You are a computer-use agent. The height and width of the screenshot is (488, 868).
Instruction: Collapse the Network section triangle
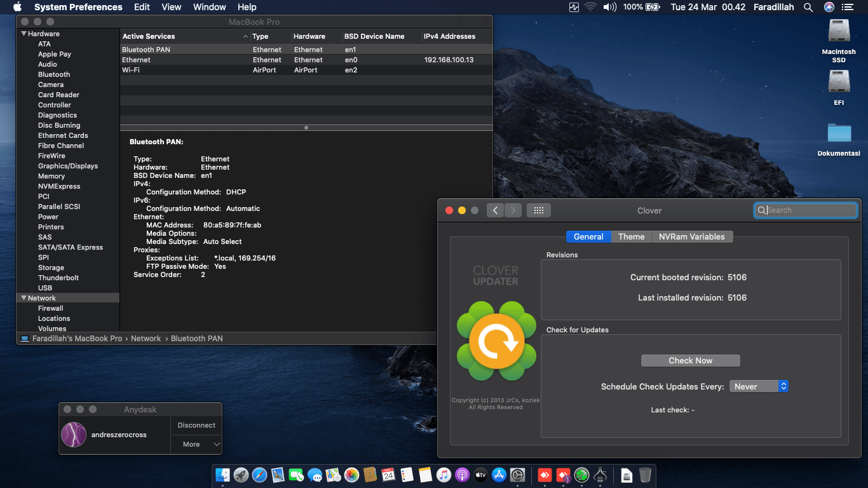pyautogui.click(x=24, y=298)
